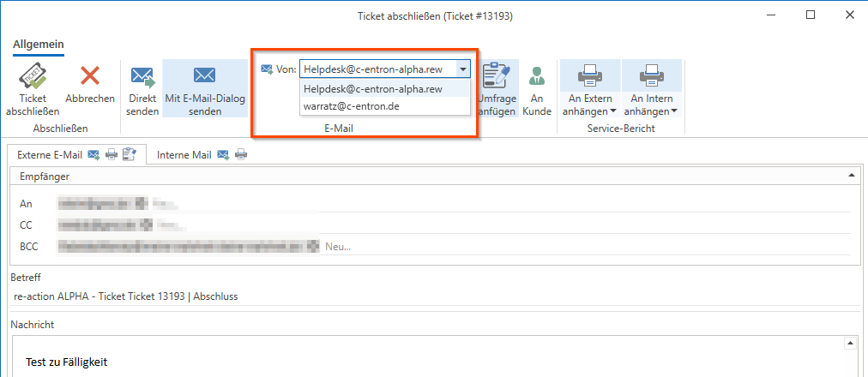Image resolution: width=868 pixels, height=377 pixels.
Task: Click the Neu... field in BCC row
Action: 338,246
